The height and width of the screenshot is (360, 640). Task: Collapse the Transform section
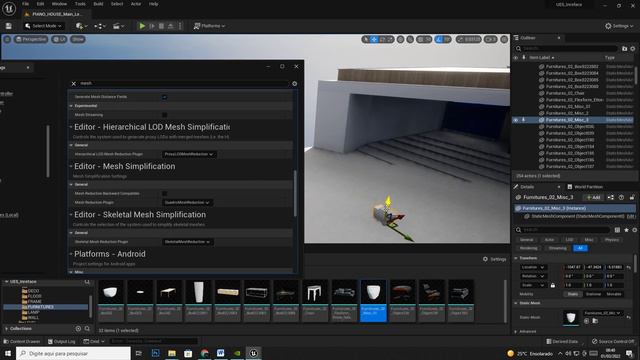tap(516, 258)
